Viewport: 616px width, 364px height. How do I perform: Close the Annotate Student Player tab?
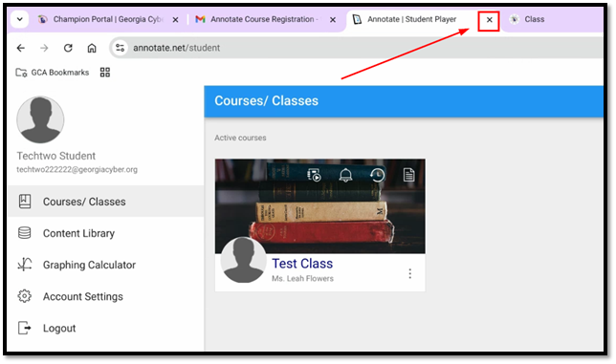pos(489,20)
